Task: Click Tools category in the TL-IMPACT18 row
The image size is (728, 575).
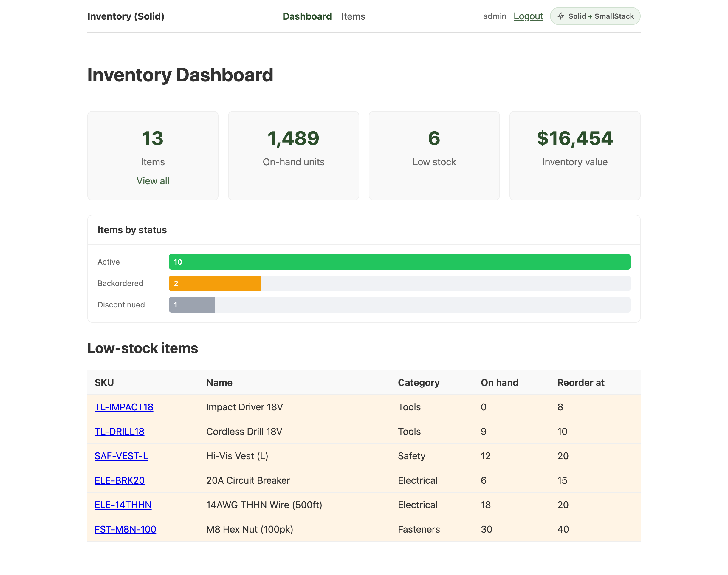Action: 409,407
